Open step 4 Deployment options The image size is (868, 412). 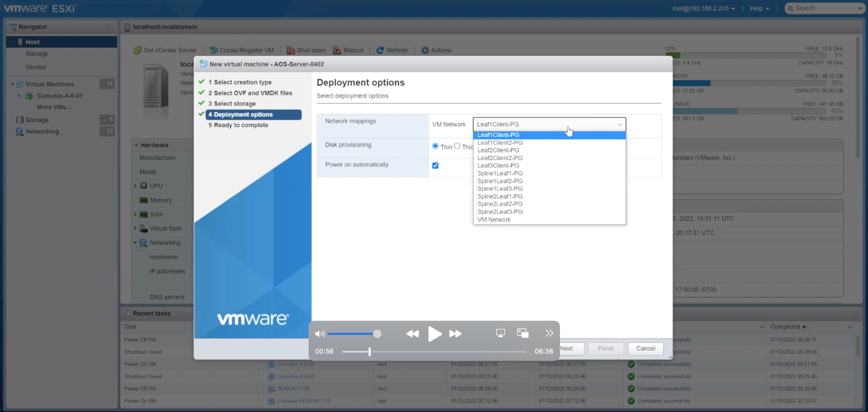pyautogui.click(x=254, y=114)
